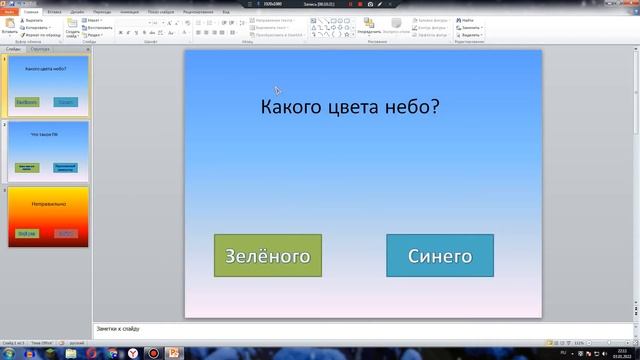
Task: Justify text in paragraph group
Action: pyautogui.click(x=222, y=33)
